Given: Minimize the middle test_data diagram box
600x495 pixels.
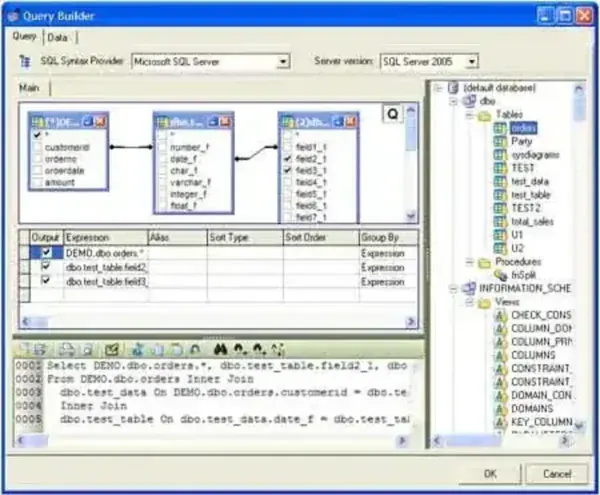Looking at the screenshot, I should pyautogui.click(x=213, y=122).
